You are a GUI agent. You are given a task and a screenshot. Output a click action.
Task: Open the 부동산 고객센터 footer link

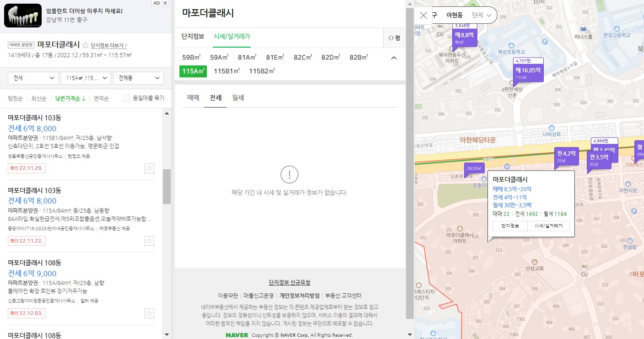coord(343,296)
